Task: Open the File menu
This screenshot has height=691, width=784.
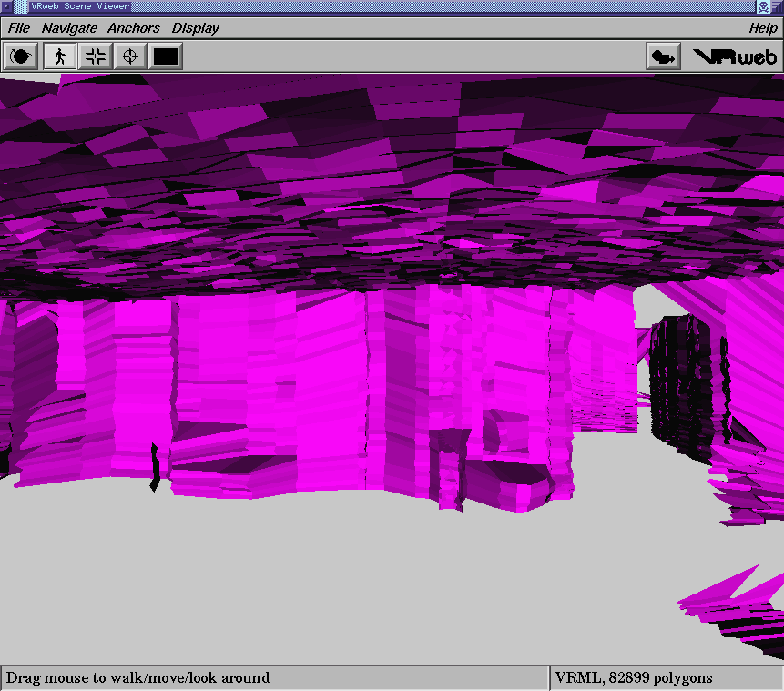Action: pos(18,28)
